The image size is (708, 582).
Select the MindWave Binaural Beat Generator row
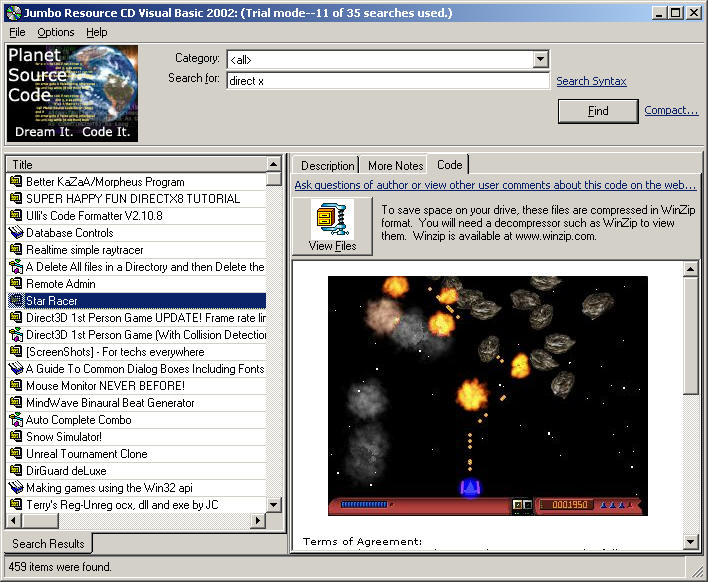[136, 403]
